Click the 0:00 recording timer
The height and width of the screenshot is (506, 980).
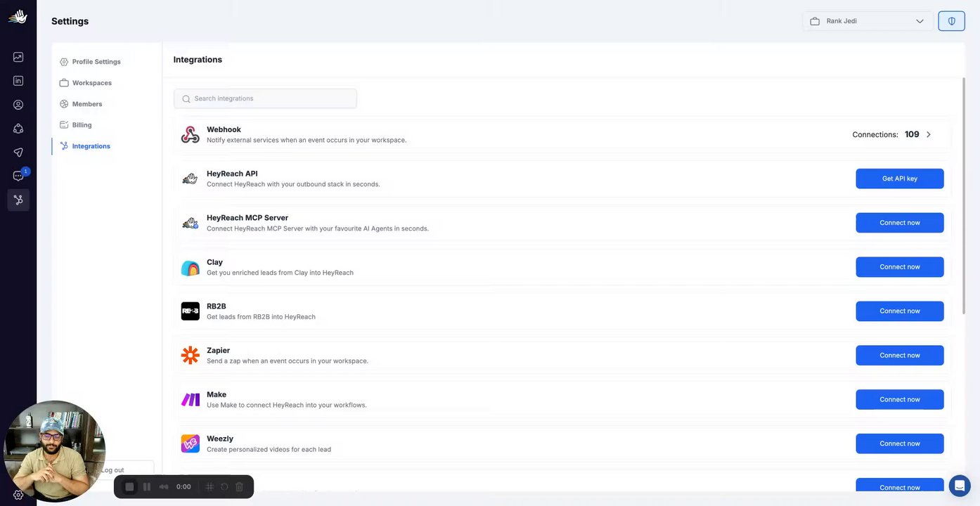[183, 486]
